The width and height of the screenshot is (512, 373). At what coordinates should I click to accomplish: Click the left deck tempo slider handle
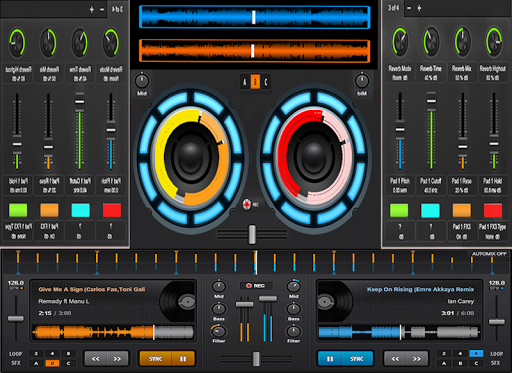16,319
